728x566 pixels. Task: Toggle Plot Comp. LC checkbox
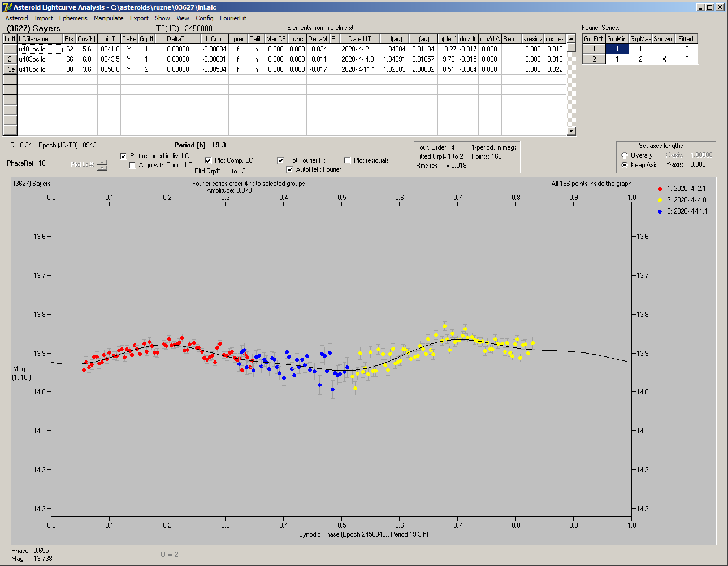(208, 160)
